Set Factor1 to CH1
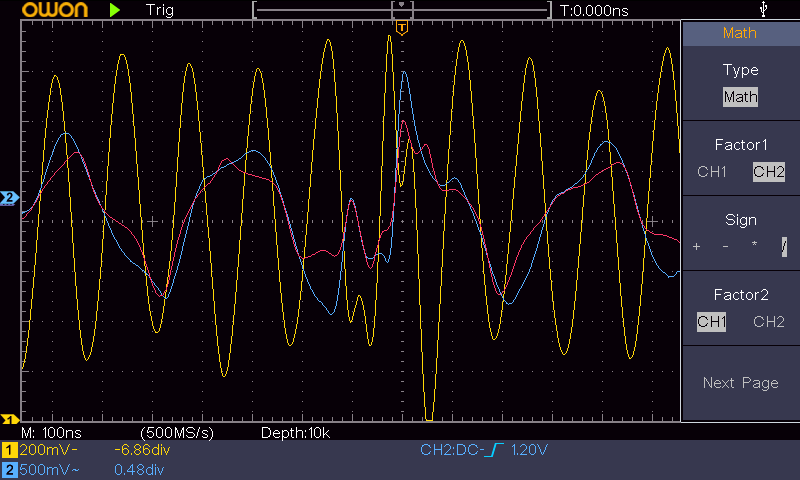 point(712,172)
